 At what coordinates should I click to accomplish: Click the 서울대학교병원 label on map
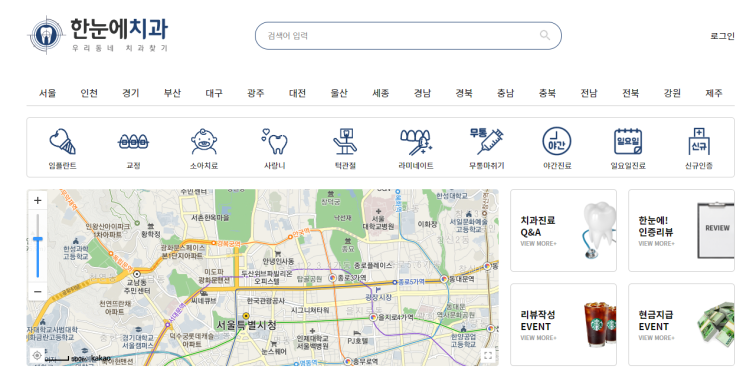click(378, 223)
